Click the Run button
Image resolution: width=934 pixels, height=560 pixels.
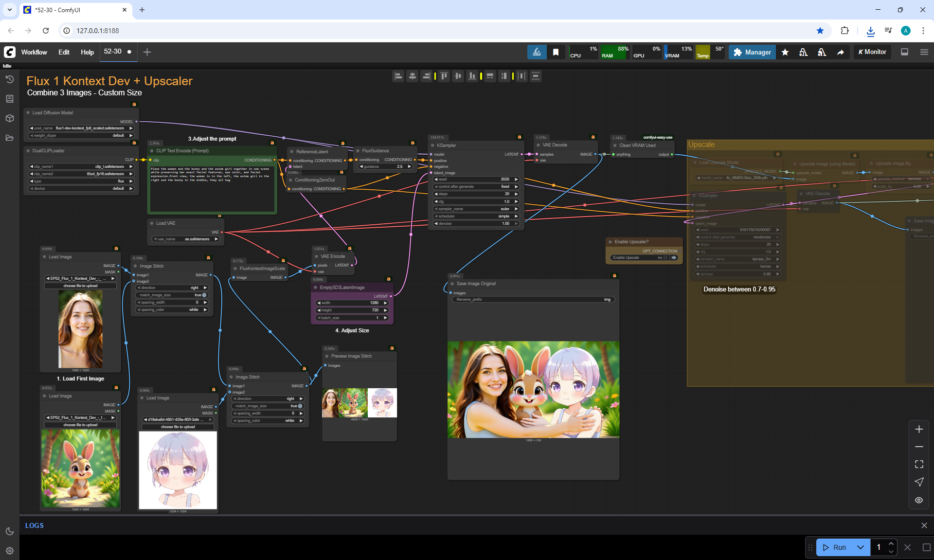point(835,547)
